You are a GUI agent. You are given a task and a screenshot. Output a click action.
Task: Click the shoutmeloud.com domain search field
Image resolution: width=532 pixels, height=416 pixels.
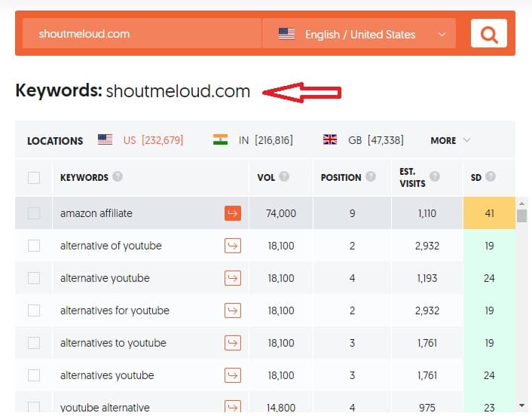[x=142, y=34]
